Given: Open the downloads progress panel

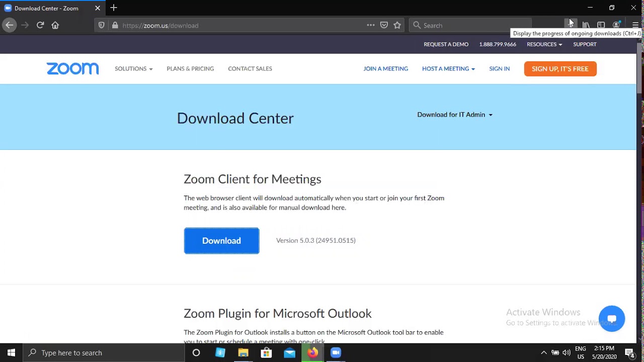Looking at the screenshot, I should (x=571, y=25).
